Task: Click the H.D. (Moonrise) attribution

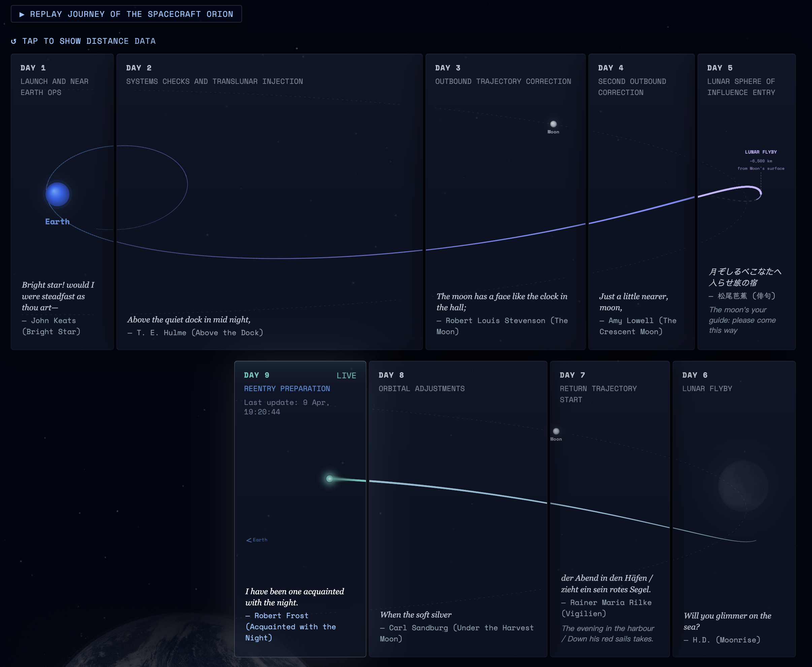Action: coord(722,640)
